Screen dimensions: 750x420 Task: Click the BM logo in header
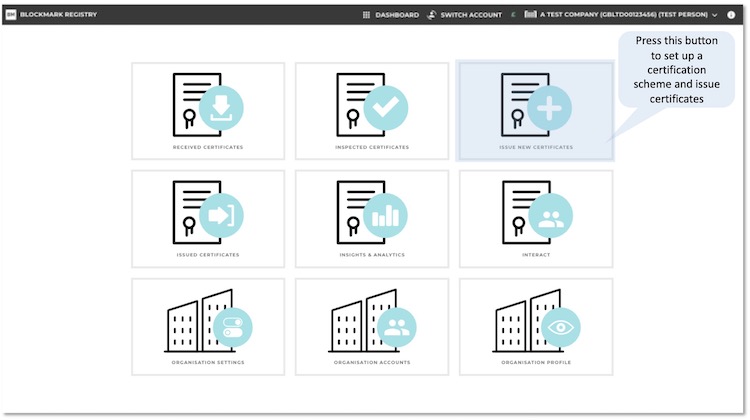(x=11, y=15)
